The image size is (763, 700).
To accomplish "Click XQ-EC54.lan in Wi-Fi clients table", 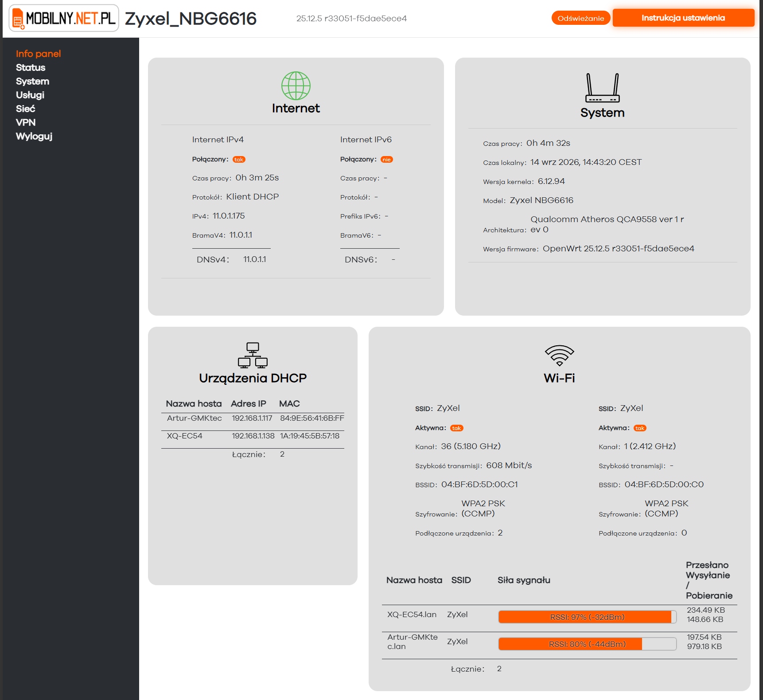I will [x=412, y=614].
